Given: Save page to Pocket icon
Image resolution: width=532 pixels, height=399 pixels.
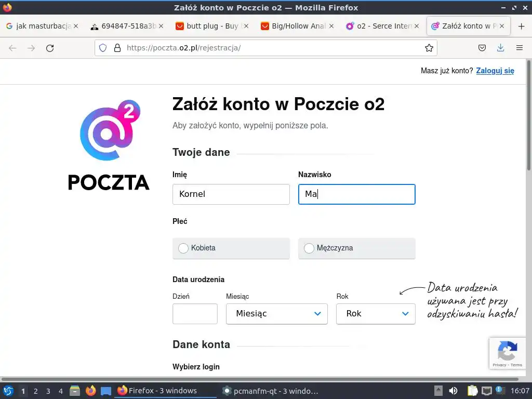Looking at the screenshot, I should click(482, 48).
